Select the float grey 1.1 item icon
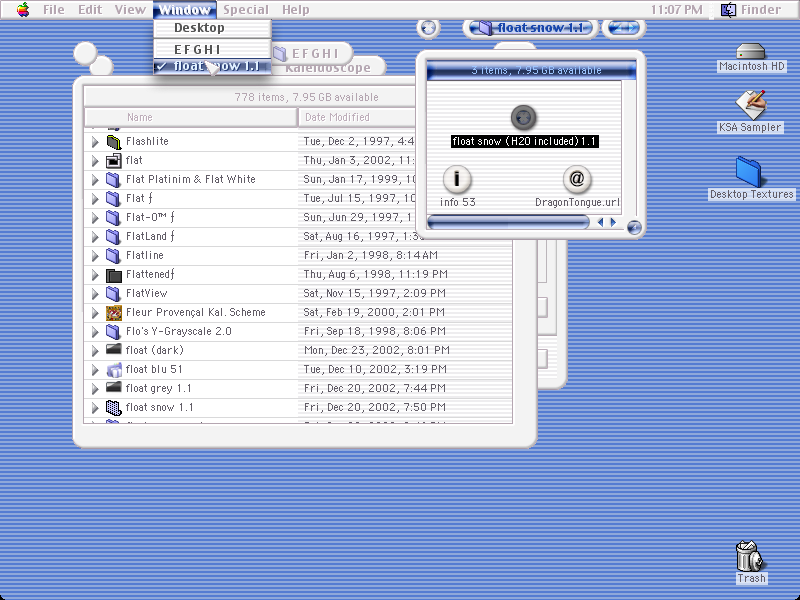This screenshot has width=800, height=600. pos(114,388)
